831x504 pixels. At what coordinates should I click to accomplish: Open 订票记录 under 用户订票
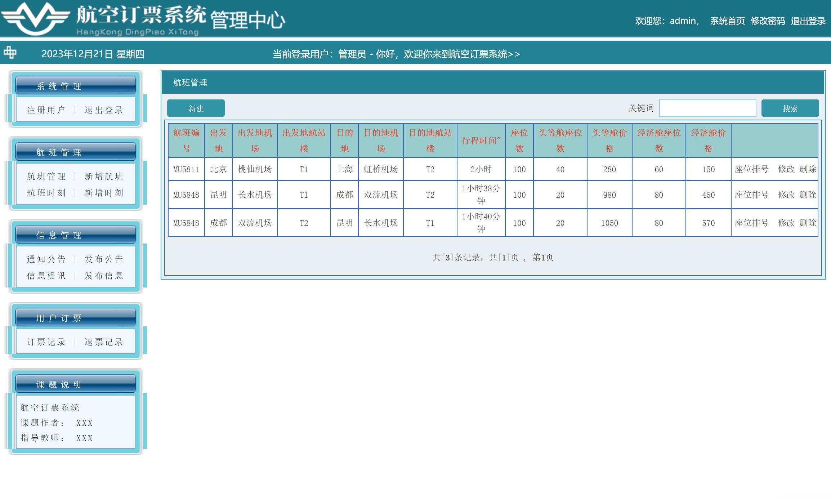[46, 342]
